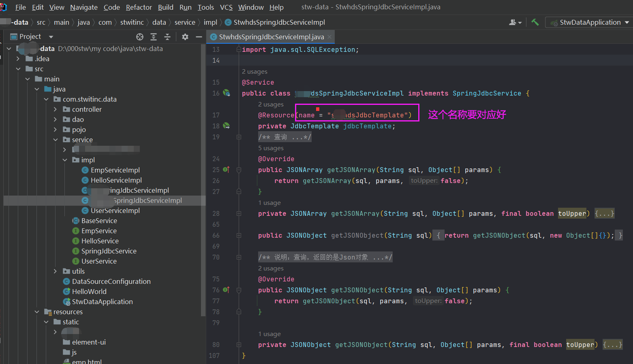
Task: Toggle fold marker for getJSONArray at line 28
Action: tap(239, 213)
